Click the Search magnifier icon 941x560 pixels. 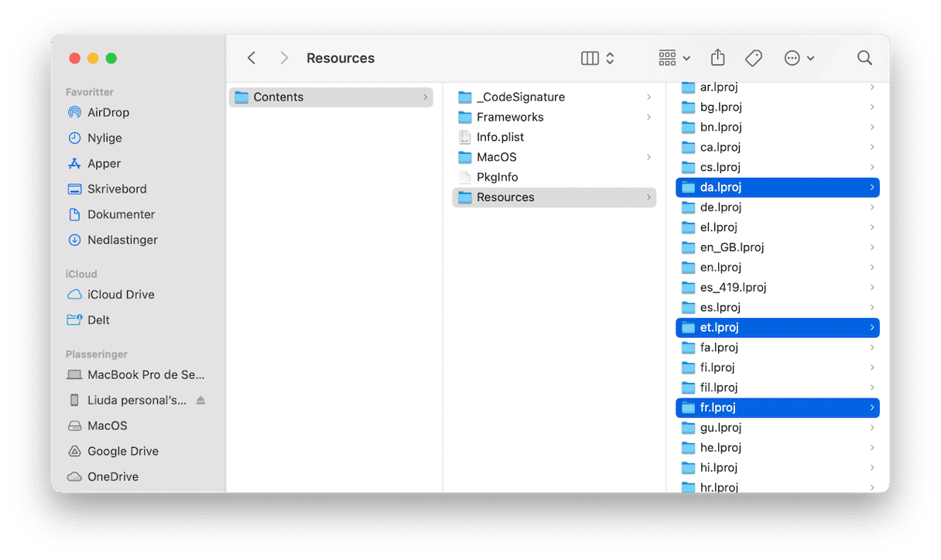(864, 58)
